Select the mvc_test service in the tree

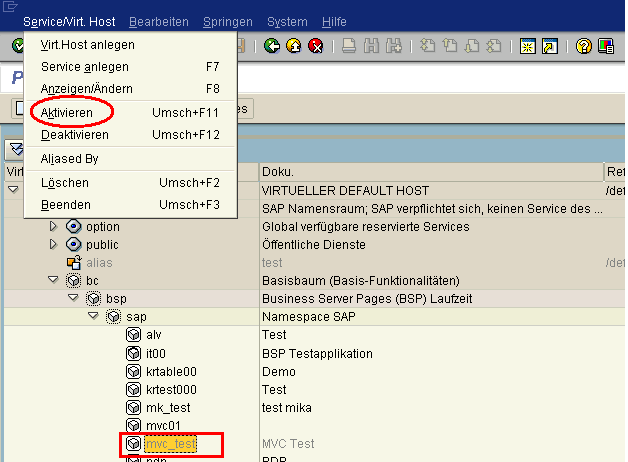[x=171, y=443]
